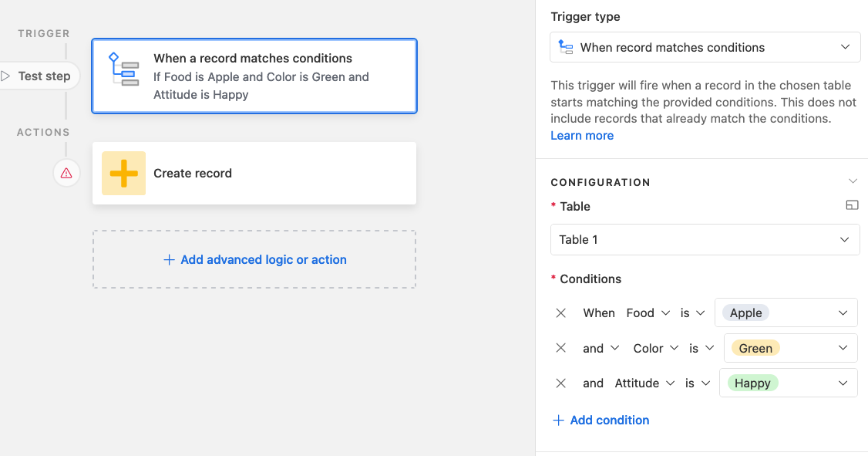Open the Trigger type dropdown
Screen dimensions: 868x456
point(705,47)
